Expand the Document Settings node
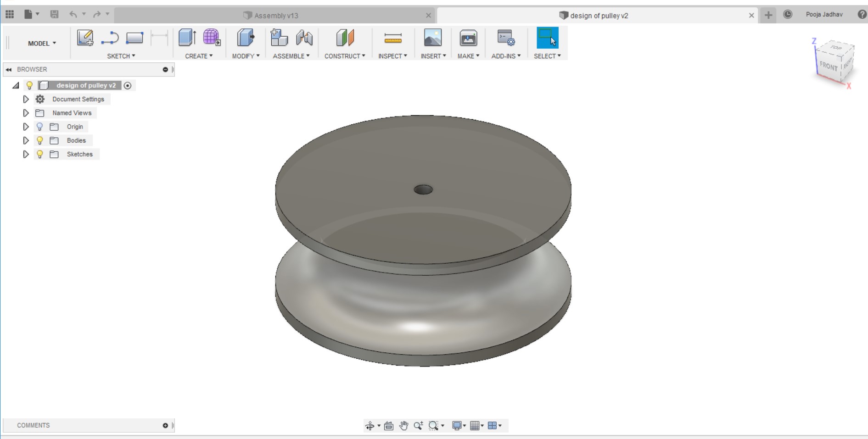The width and height of the screenshot is (868, 439). 26,99
